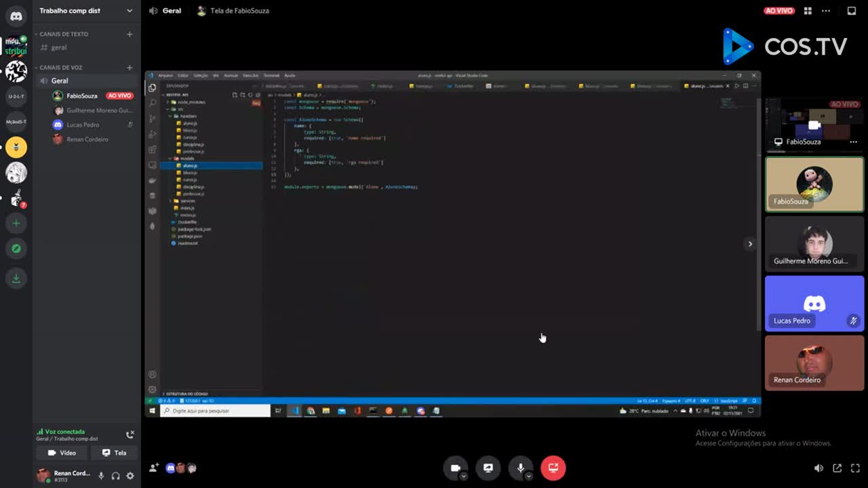Open the Extensions icon in VS Code
This screenshot has height=488, width=868.
(152, 149)
